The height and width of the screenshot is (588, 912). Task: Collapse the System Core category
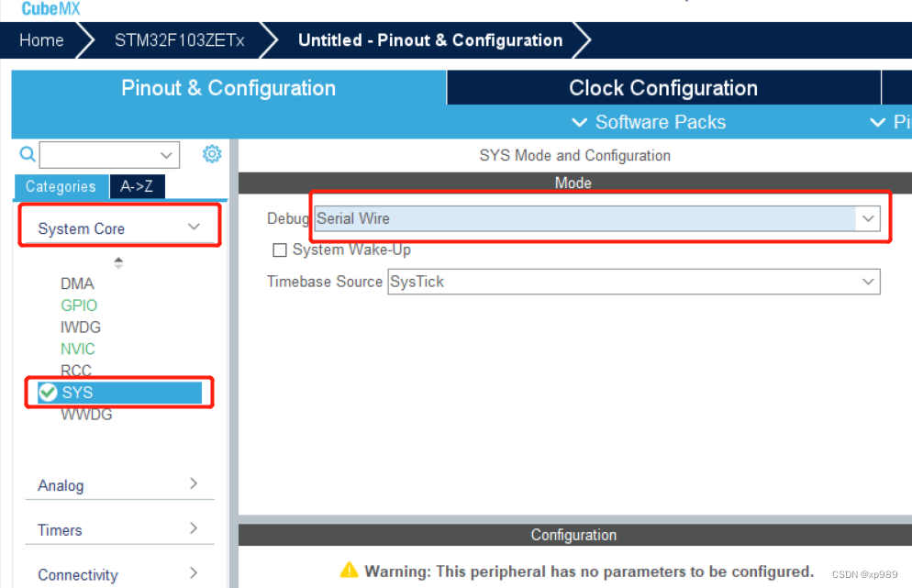119,228
